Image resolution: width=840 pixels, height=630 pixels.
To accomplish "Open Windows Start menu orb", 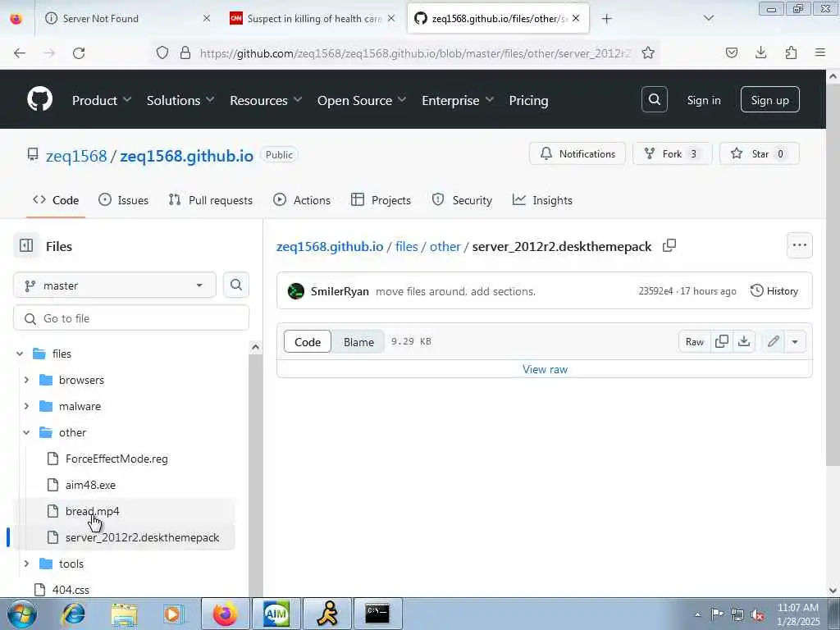I will tap(22, 614).
